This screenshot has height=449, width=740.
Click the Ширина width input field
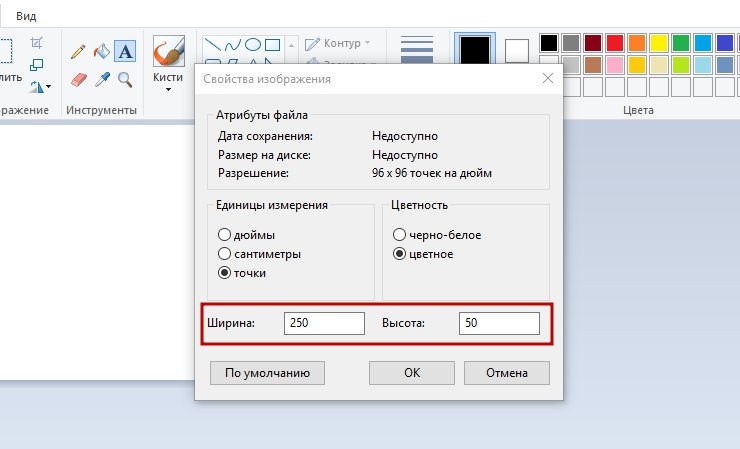click(324, 323)
